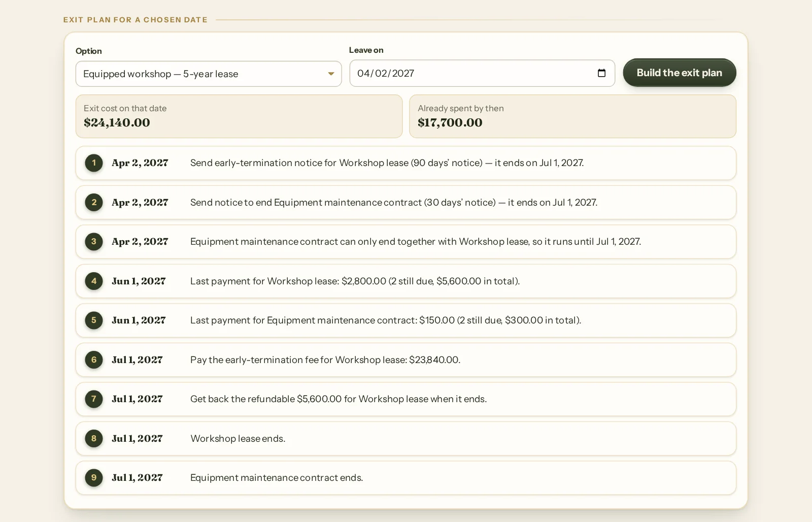Image resolution: width=812 pixels, height=522 pixels.
Task: Click the Jun 1, 2027 date in step 5
Action: tap(139, 320)
